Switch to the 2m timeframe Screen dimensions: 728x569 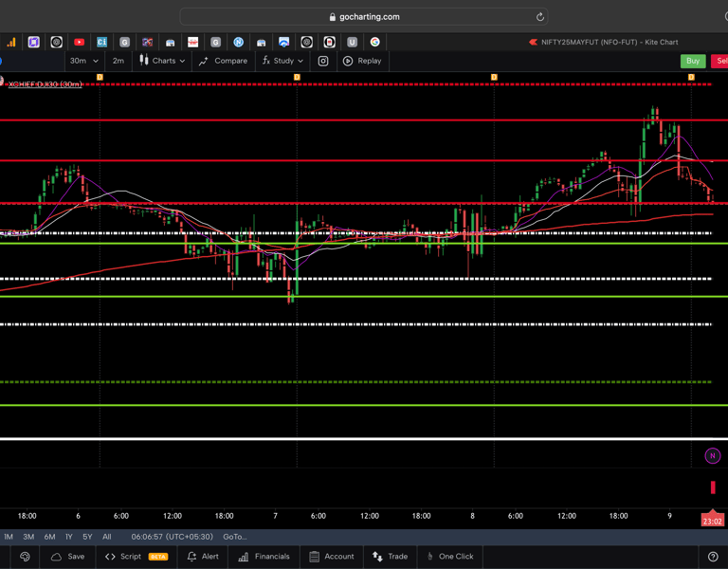tap(118, 61)
